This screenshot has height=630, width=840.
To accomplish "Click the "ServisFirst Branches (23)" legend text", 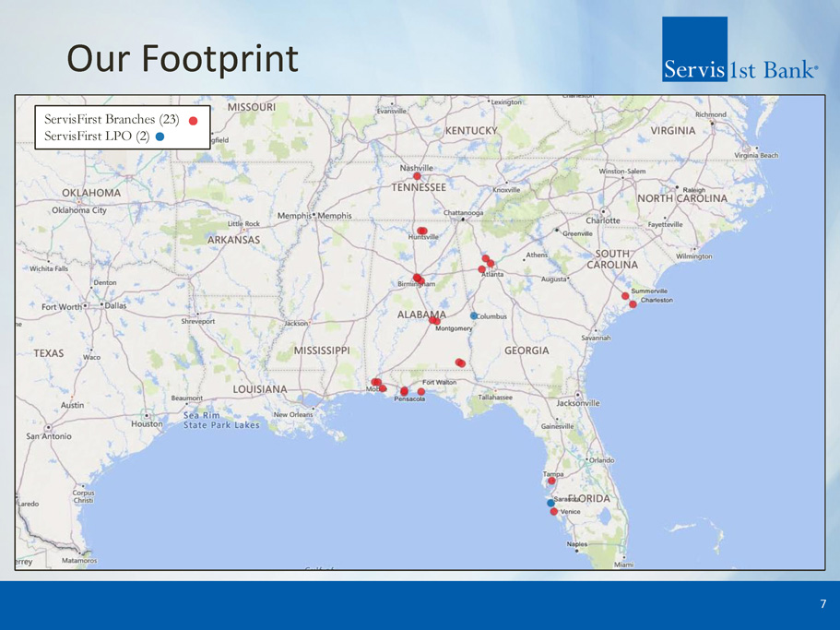I will pos(111,120).
